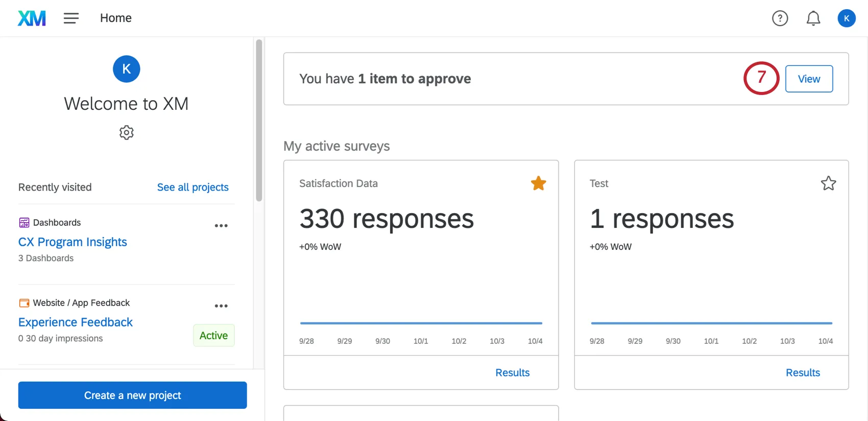
Task: Click the See all projects link
Action: [x=192, y=187]
